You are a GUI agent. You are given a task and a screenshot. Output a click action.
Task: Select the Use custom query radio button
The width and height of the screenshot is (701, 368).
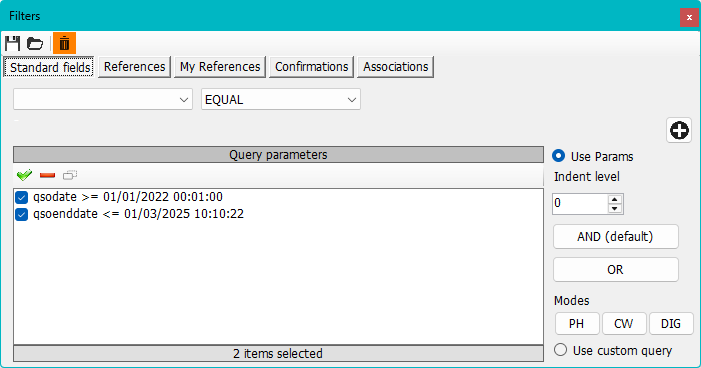pyautogui.click(x=561, y=350)
